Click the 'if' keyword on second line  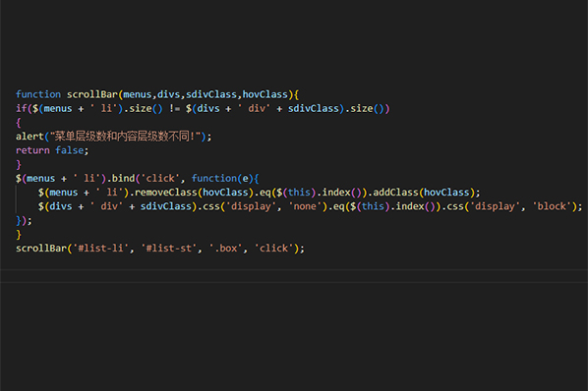click(21, 109)
